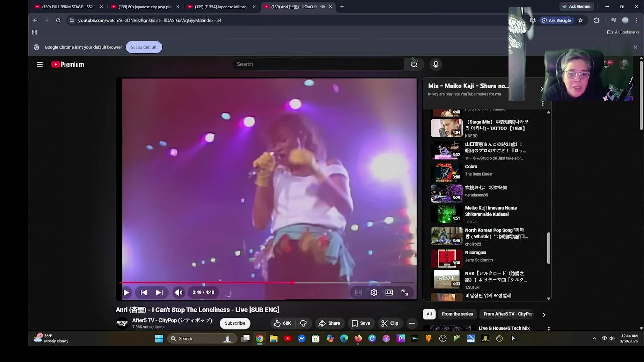Dislike the video with thumbs down

pos(303,323)
